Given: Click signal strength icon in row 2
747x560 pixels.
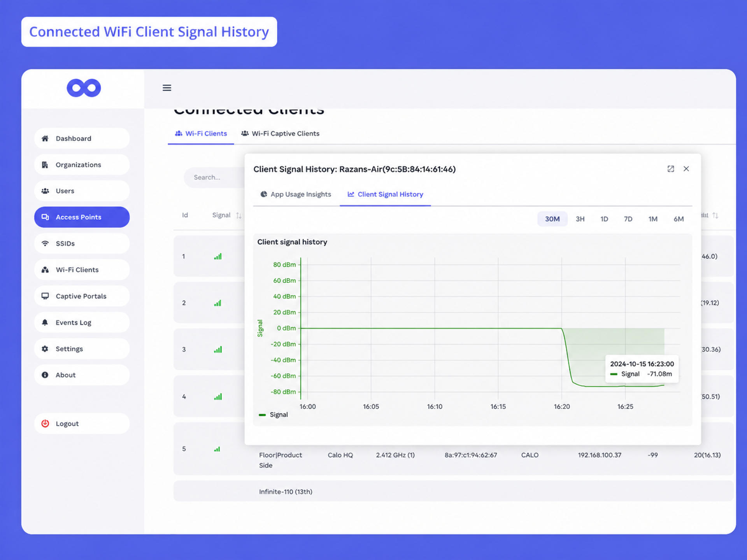Looking at the screenshot, I should click(x=218, y=303).
